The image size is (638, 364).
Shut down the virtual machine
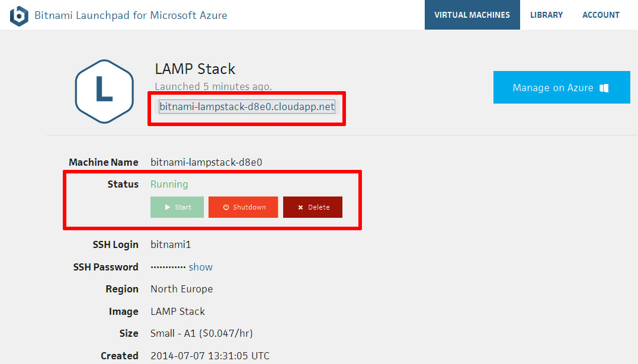(x=243, y=207)
